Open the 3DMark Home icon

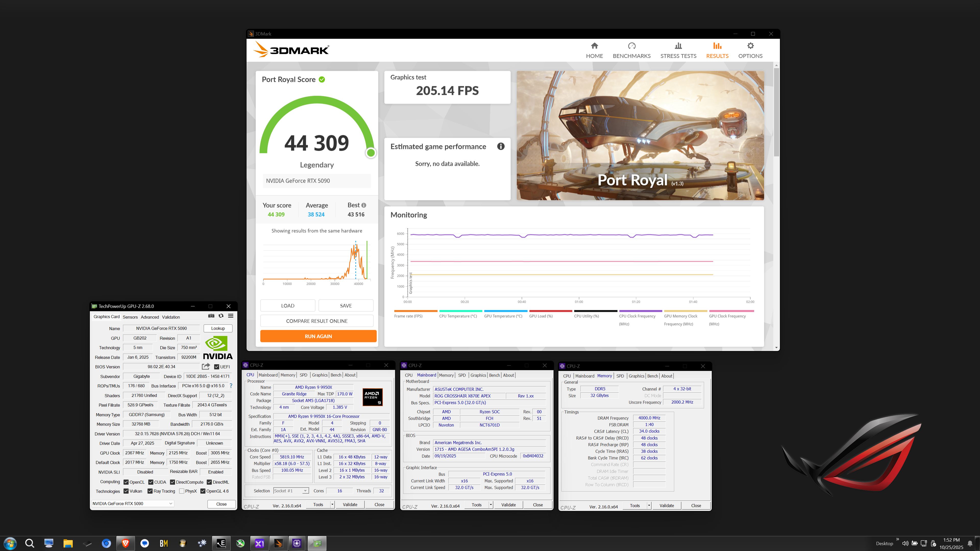[x=594, y=46]
